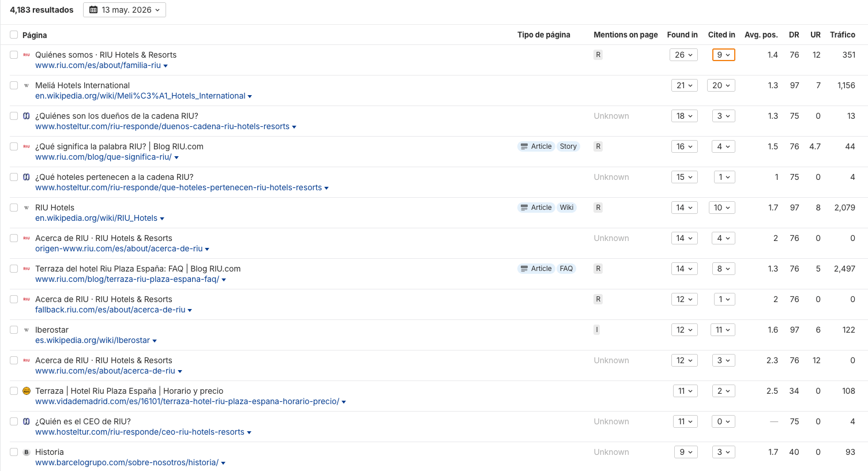
Task: Sort by the Cited in column header
Action: (x=722, y=35)
